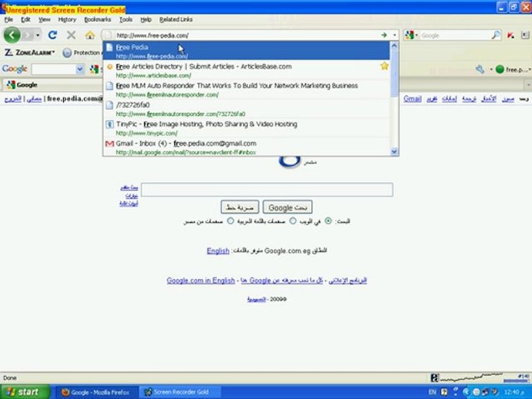Click the advanced search Arabic link
532x399 pixels.
[x=129, y=187]
